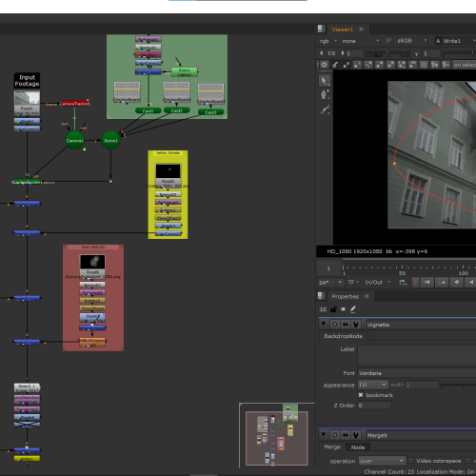Go to first frame button
Viewport: 476px width, 476px height.
tap(426, 282)
